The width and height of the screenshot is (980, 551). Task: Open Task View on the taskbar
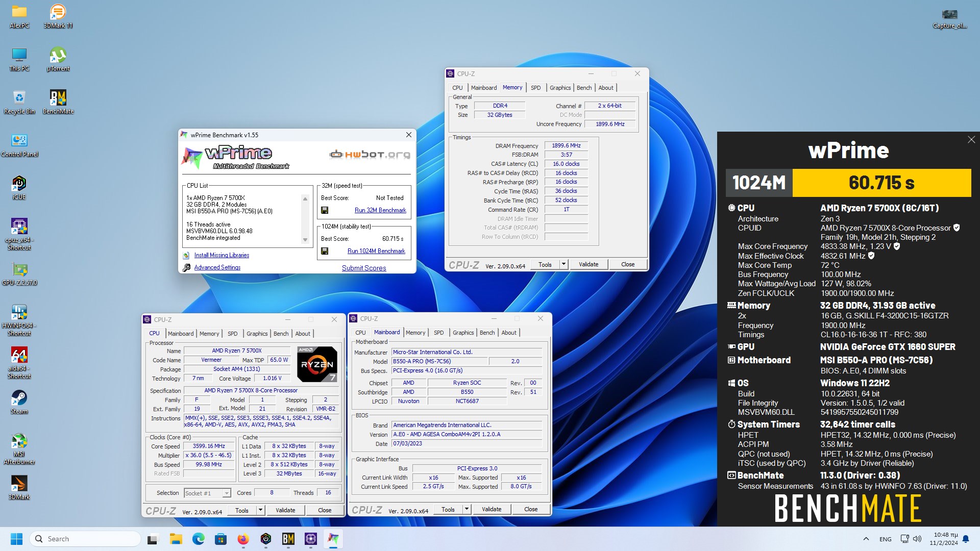pyautogui.click(x=153, y=539)
